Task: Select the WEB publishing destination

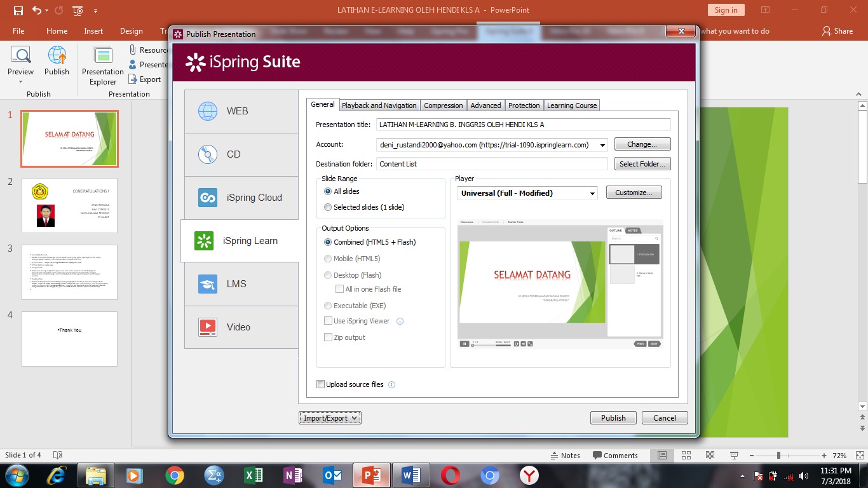Action: click(241, 111)
